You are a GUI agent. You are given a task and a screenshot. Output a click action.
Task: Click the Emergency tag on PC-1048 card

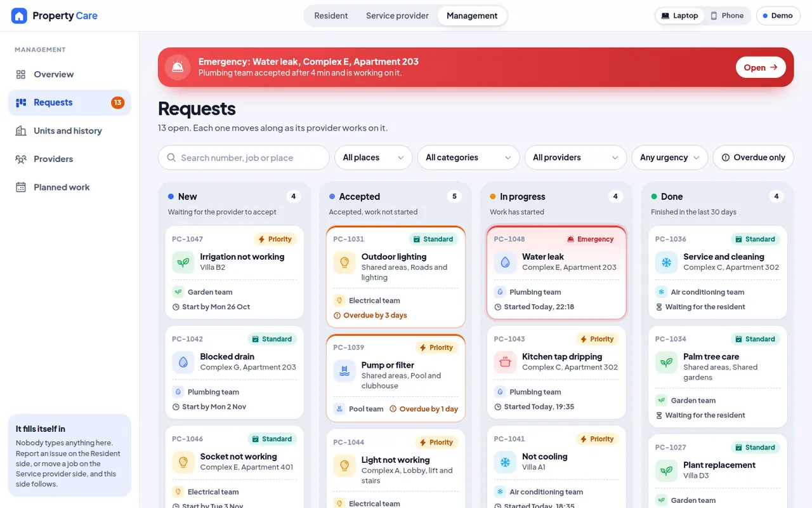pos(591,239)
